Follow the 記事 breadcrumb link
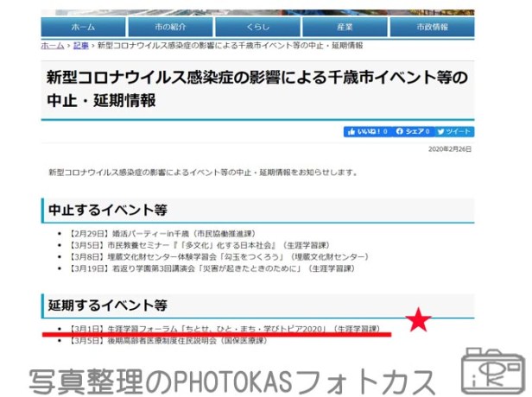Viewport: 532px width, 397px height. coord(81,46)
